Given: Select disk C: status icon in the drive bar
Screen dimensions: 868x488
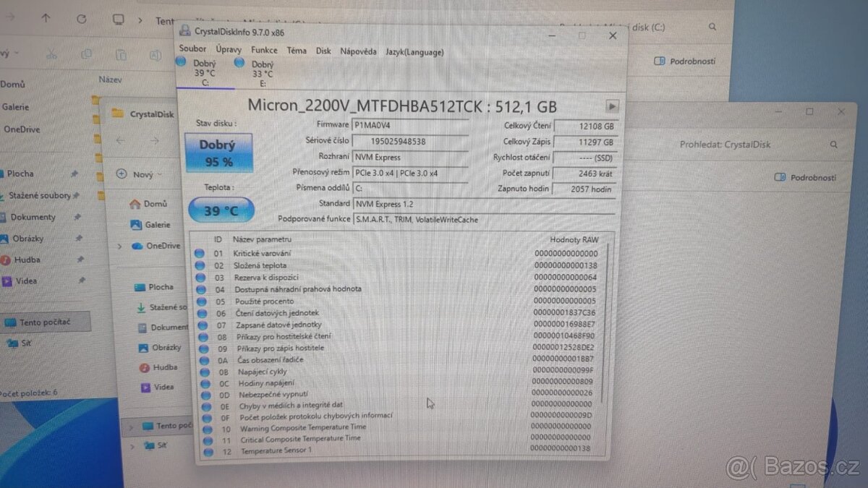Looking at the screenshot, I should pyautogui.click(x=182, y=63).
